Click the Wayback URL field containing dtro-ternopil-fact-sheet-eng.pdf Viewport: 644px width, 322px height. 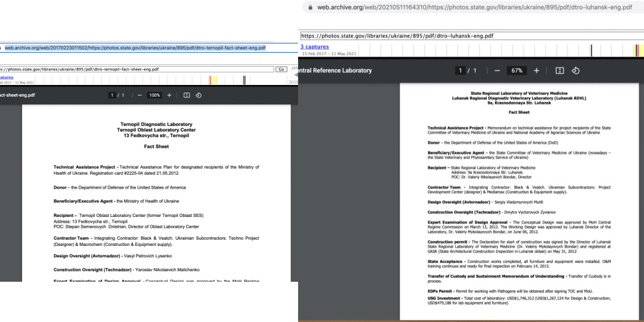click(x=126, y=69)
